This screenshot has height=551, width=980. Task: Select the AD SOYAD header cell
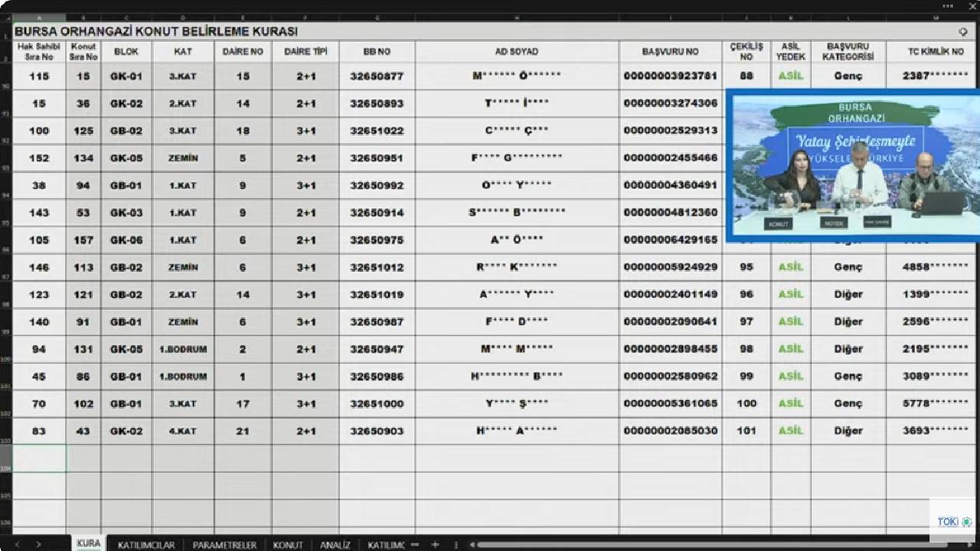pyautogui.click(x=517, y=51)
